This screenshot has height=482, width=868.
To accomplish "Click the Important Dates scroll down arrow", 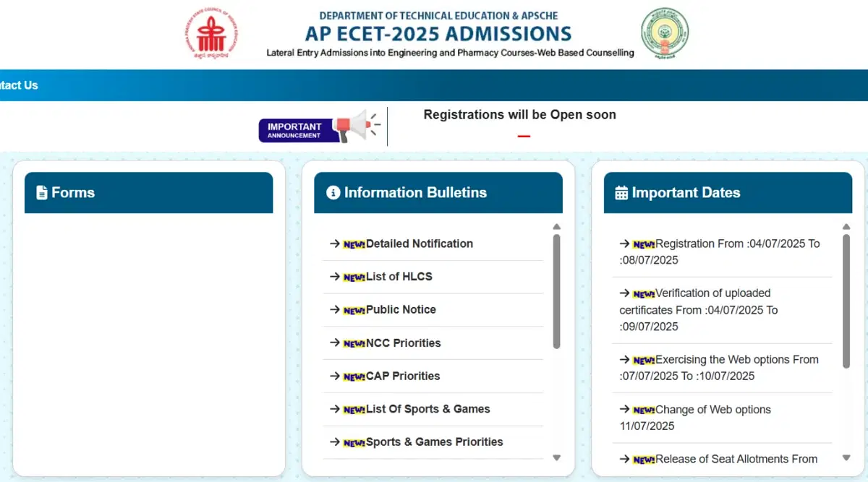I will click(846, 457).
